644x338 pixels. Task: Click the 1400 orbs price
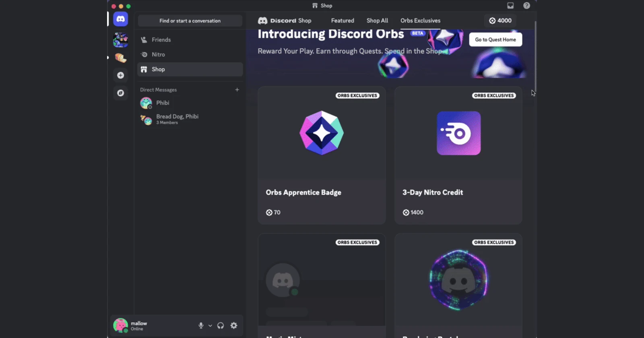pos(413,212)
